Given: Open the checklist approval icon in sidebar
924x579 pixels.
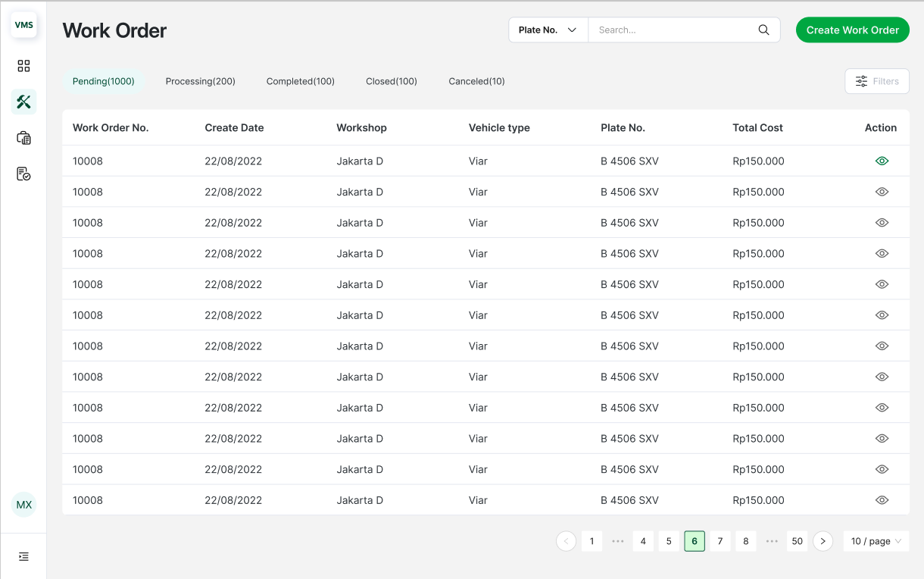Looking at the screenshot, I should (x=23, y=174).
